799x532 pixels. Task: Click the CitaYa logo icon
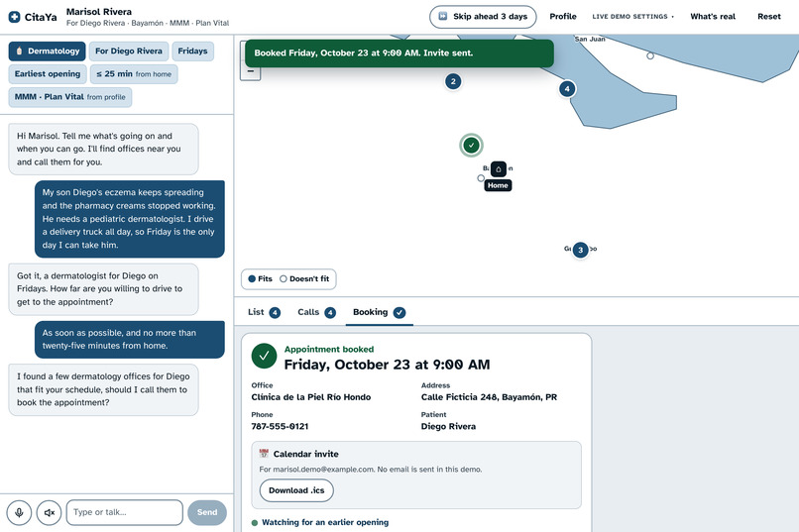pos(14,17)
